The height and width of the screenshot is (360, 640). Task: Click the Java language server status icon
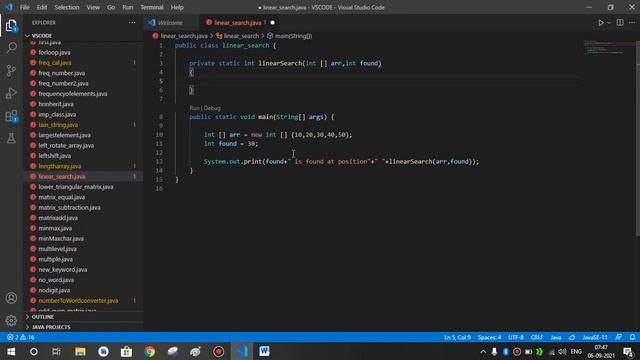pos(572,338)
